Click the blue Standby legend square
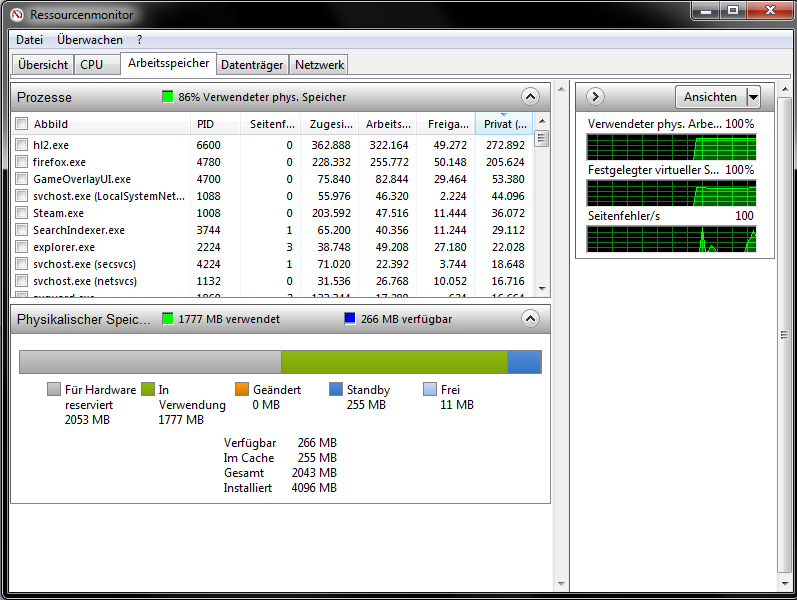 (x=336, y=390)
